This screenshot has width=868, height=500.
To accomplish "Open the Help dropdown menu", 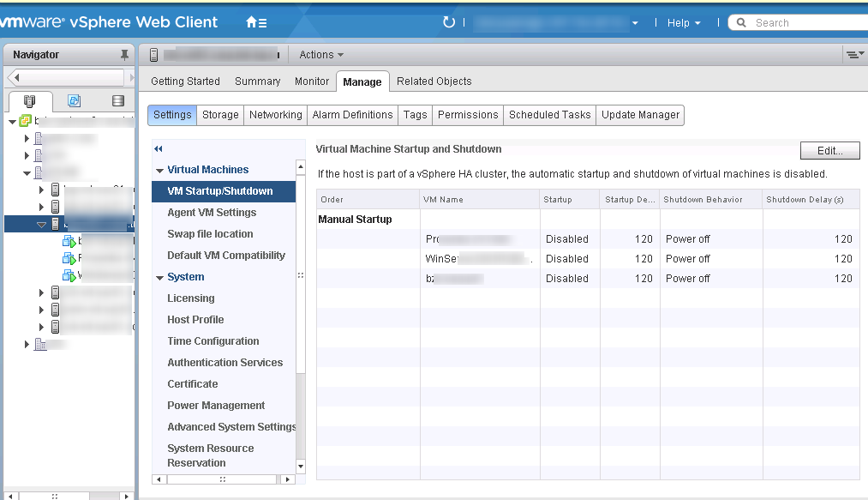I will coord(684,22).
